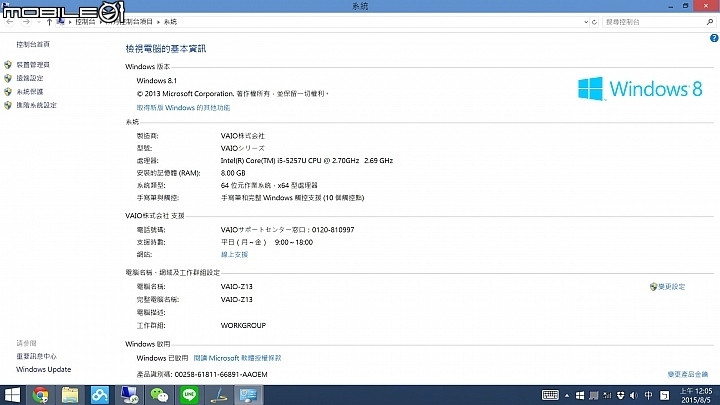The width and height of the screenshot is (720, 405).
Task: Switch input language via the 中 indicator
Action: [x=648, y=396]
